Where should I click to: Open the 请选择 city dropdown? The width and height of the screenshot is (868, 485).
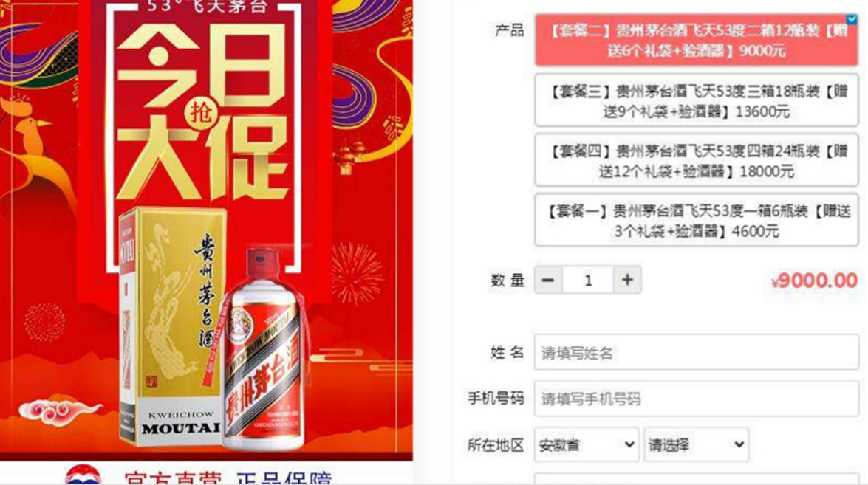coord(696,444)
